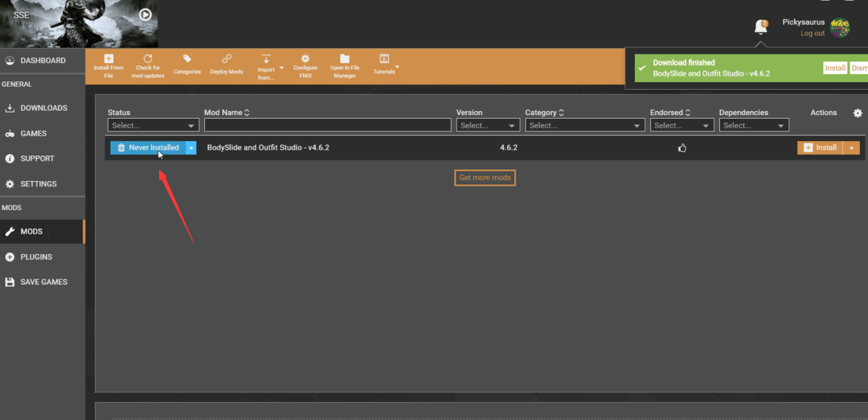Expand the Install actions dropdown arrow

click(x=851, y=148)
